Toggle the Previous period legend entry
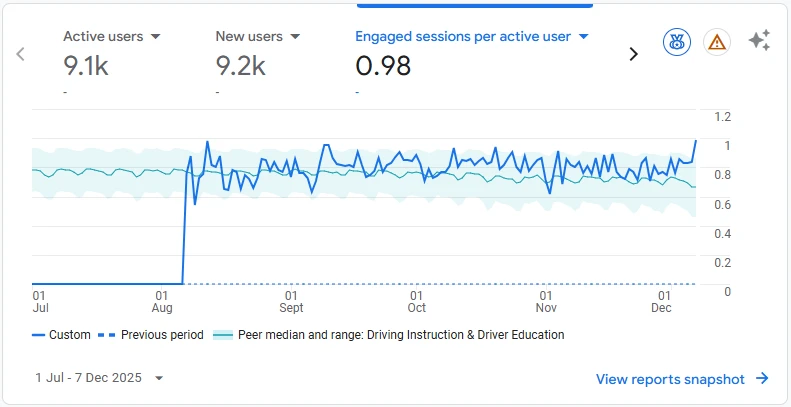 (x=153, y=335)
